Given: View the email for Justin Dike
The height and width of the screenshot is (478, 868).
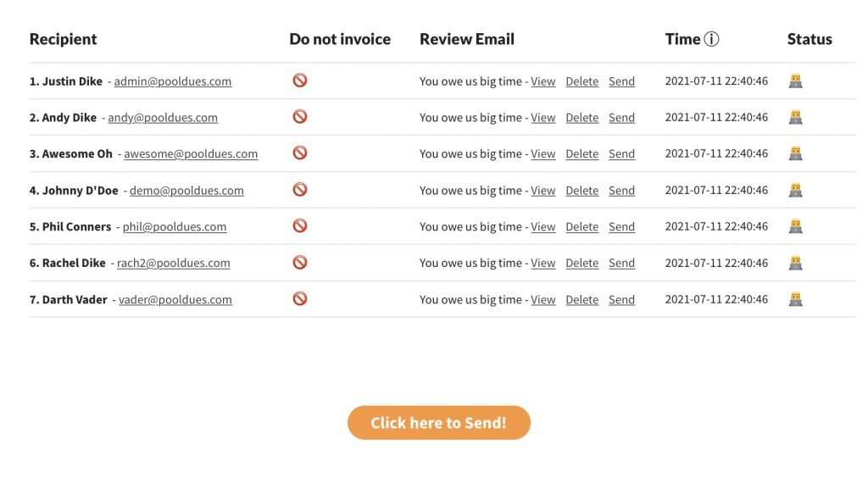Looking at the screenshot, I should click(543, 81).
